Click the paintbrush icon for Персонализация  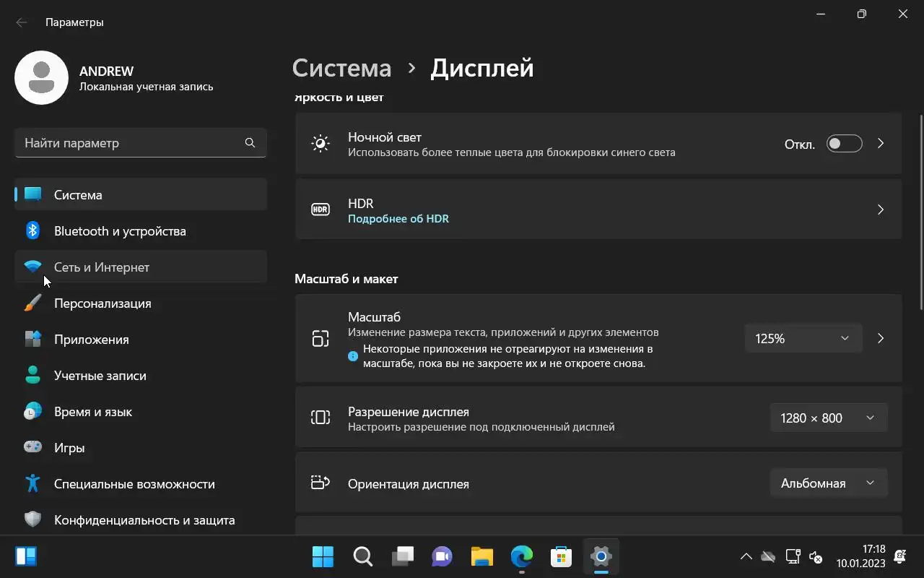(32, 303)
